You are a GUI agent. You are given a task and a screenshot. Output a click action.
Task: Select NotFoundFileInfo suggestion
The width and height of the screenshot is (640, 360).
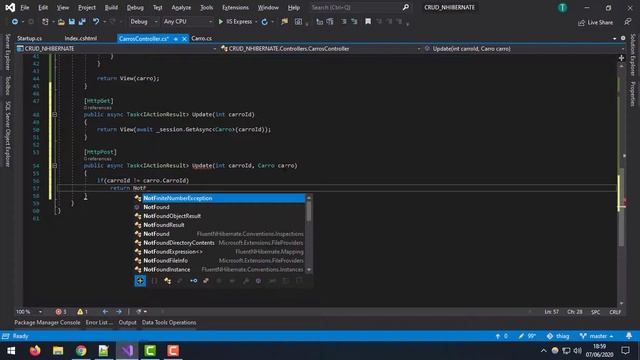click(x=219, y=261)
